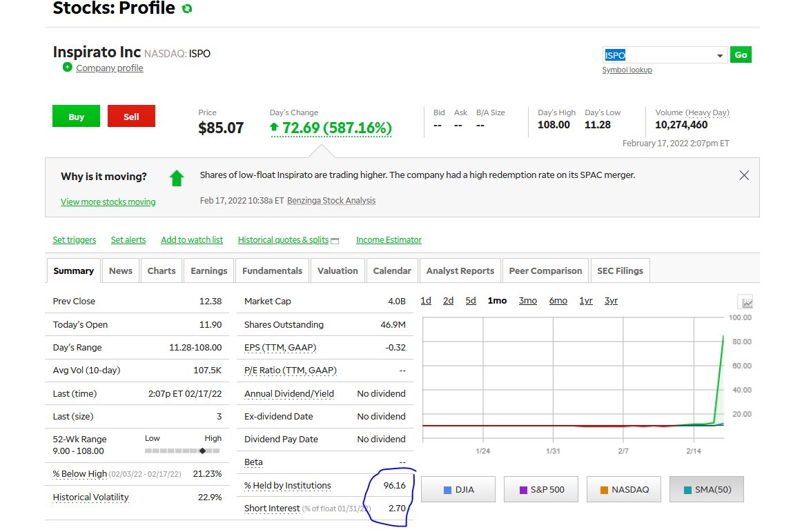This screenshot has width=811, height=532.
Task: Switch to the Charts tab
Action: pos(162,271)
